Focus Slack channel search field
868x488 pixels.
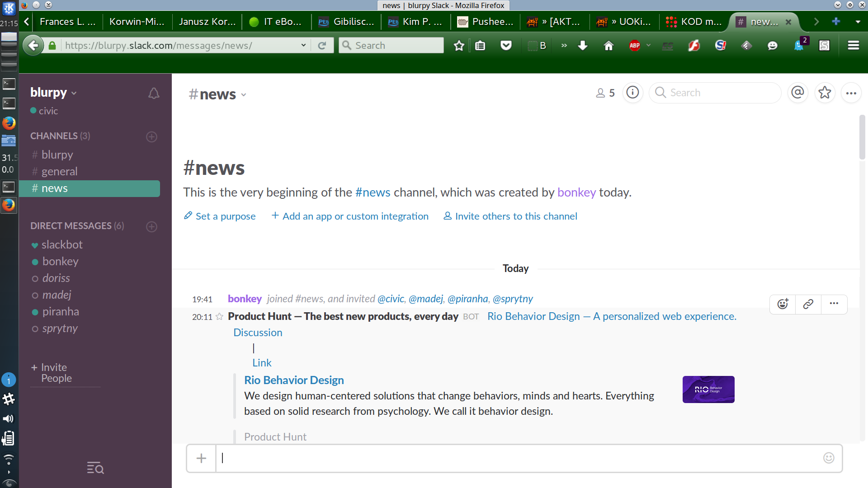[715, 93]
